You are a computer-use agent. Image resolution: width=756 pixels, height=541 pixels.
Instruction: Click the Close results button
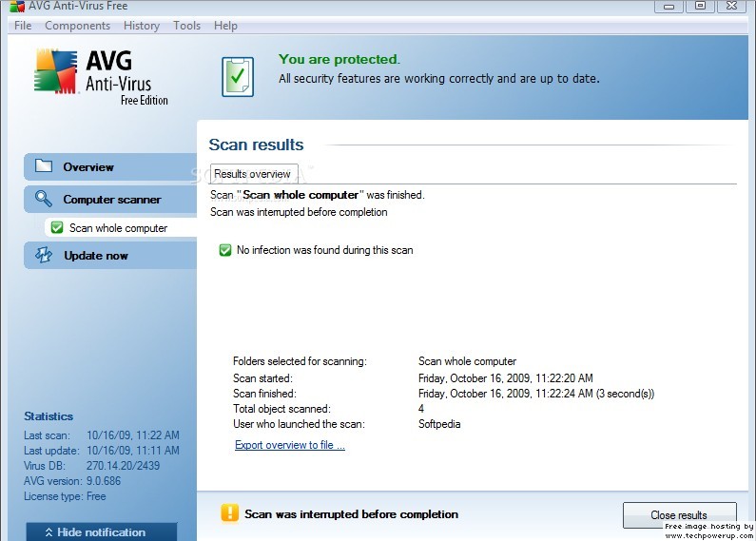click(x=679, y=515)
